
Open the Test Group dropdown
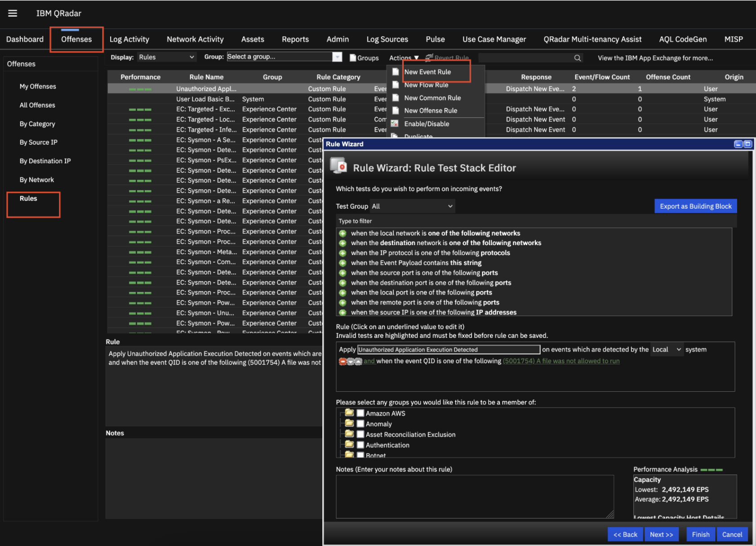(411, 206)
